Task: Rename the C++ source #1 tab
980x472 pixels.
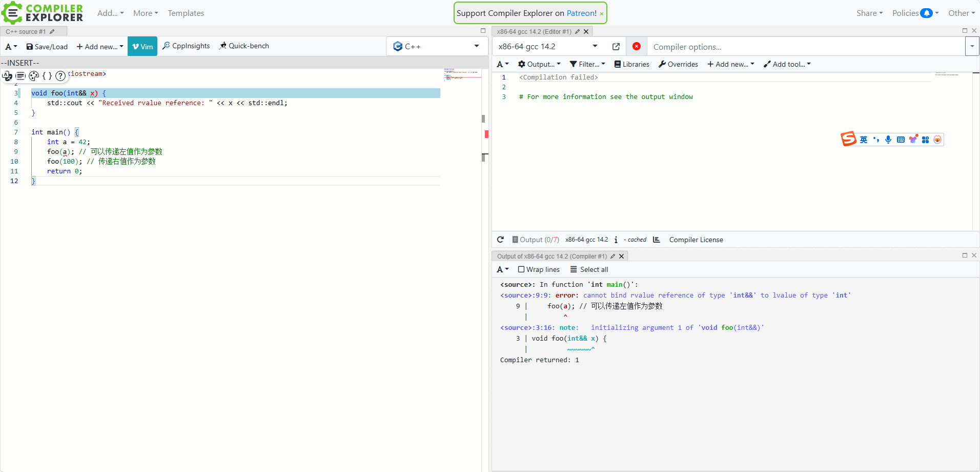Action: tap(52, 32)
